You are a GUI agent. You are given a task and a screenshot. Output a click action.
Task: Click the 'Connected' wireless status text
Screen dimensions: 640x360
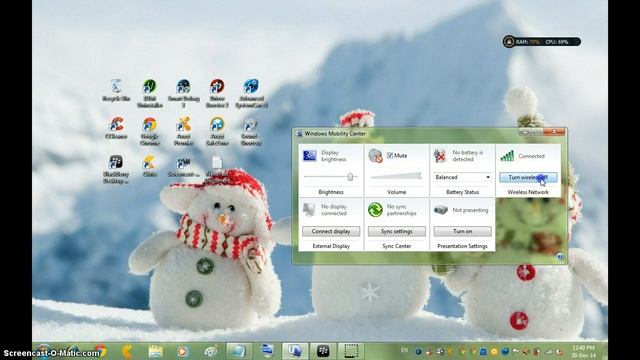531,156
